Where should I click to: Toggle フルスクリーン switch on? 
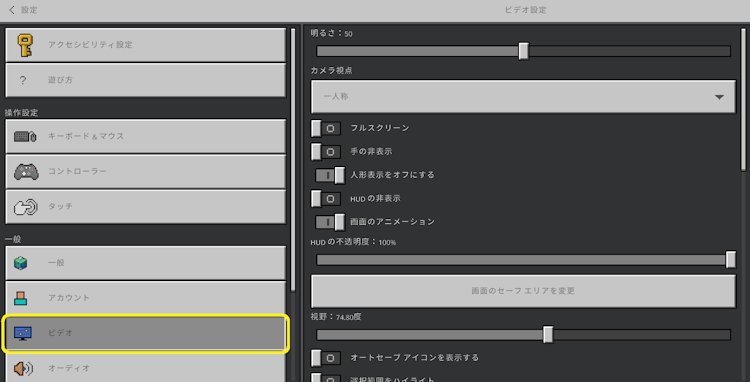point(326,129)
